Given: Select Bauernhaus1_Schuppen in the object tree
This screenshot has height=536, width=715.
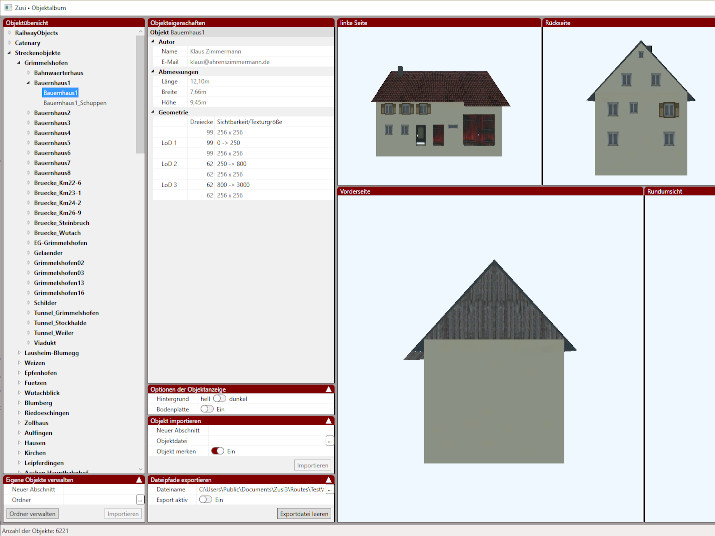Looking at the screenshot, I should click(x=75, y=102).
